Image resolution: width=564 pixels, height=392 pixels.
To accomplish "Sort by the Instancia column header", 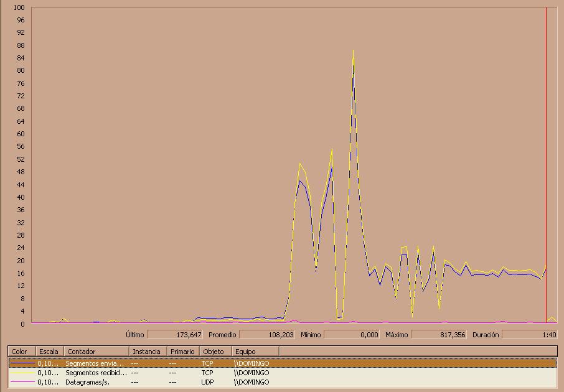I will (x=148, y=352).
